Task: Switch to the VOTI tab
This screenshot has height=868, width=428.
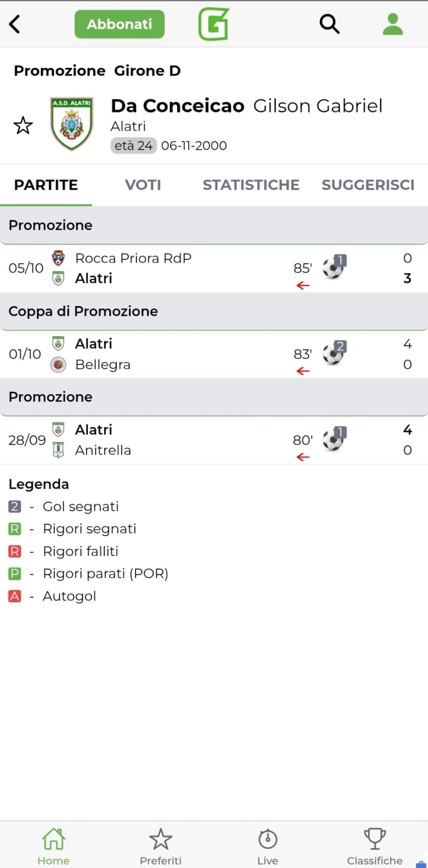Action: (x=143, y=185)
